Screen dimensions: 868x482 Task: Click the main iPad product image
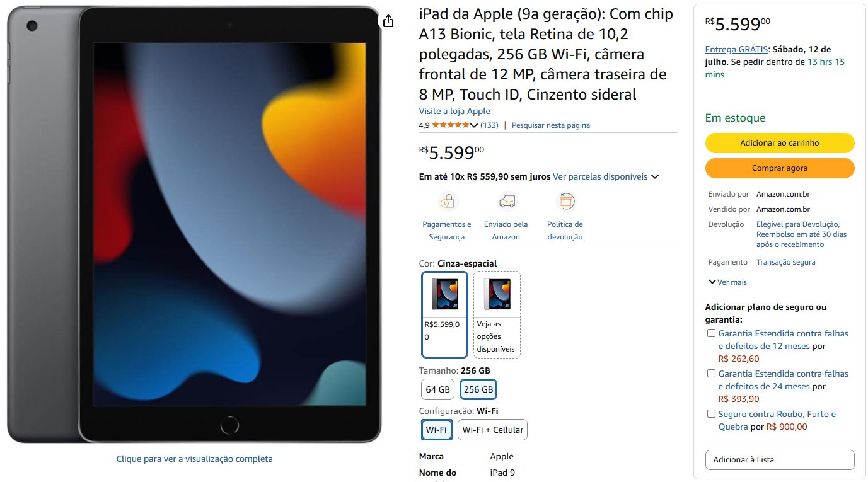194,225
